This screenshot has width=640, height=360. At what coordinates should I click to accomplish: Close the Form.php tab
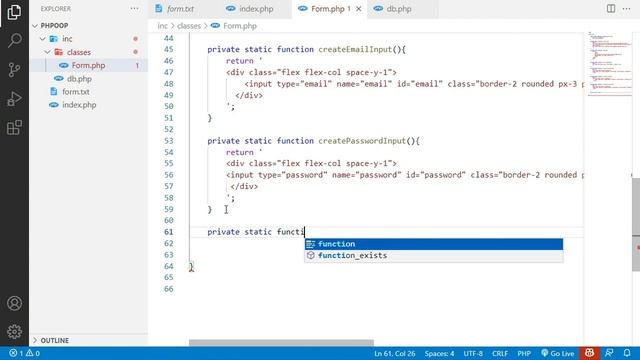(358, 9)
